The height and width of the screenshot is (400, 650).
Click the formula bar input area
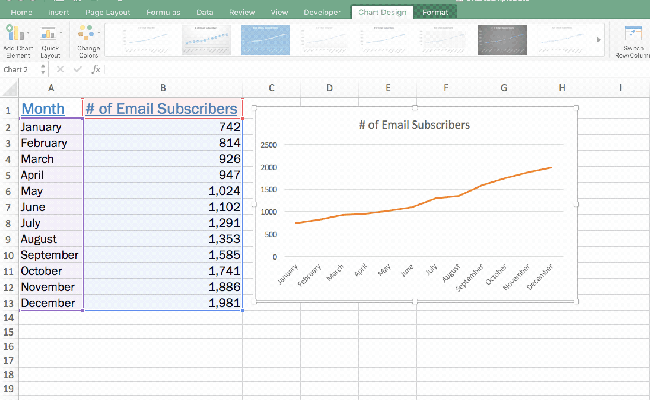pos(377,69)
